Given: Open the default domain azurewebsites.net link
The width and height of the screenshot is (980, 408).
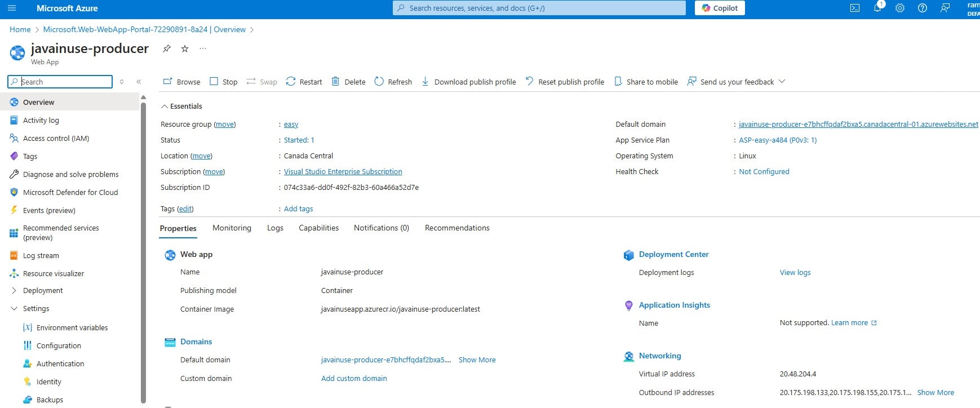Looking at the screenshot, I should click(x=858, y=125).
